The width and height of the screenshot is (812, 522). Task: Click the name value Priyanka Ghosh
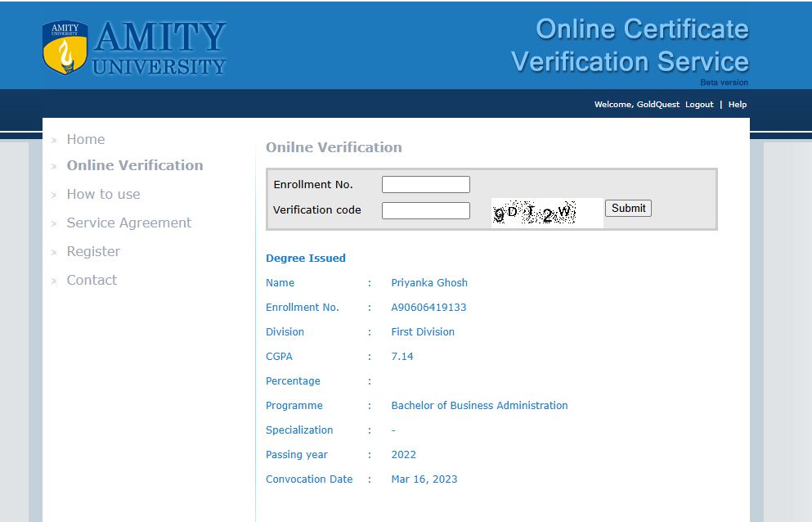[429, 283]
